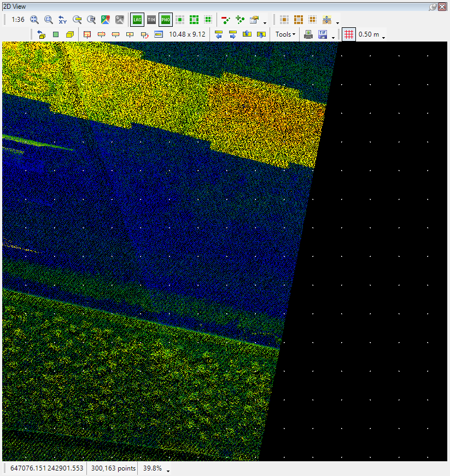Toggle the LAS points display button
450x476 pixels.
137,20
